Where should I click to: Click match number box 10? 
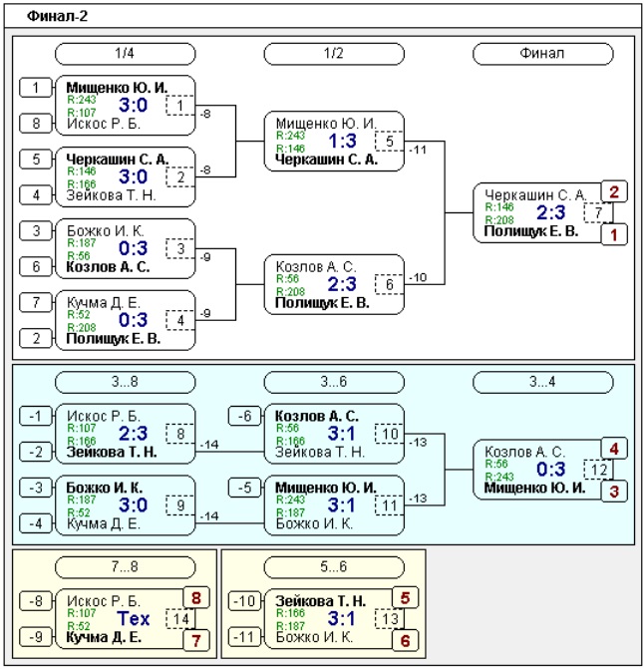tap(390, 434)
